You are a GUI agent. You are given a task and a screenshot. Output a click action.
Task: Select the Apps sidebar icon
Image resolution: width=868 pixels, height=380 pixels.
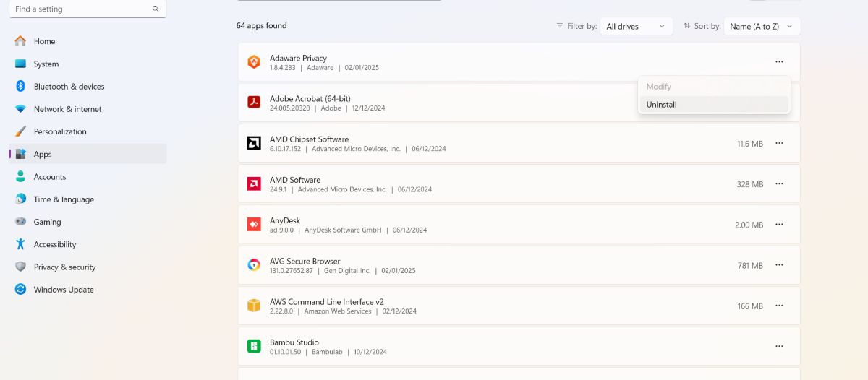[x=20, y=154]
